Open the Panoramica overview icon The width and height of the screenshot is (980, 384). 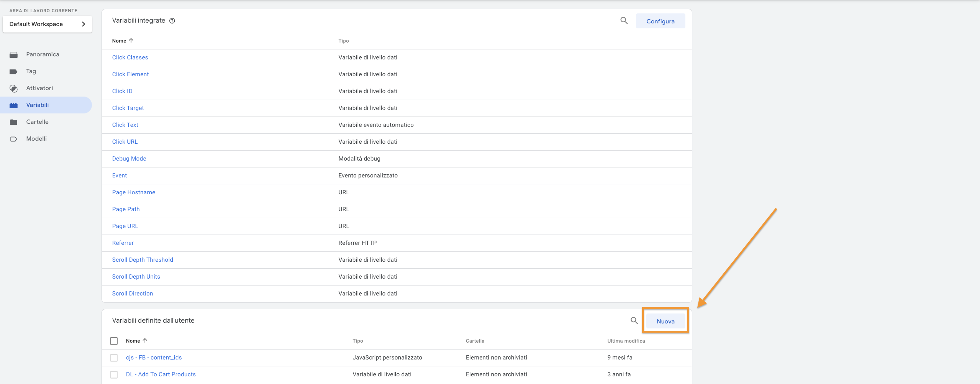pyautogui.click(x=13, y=55)
